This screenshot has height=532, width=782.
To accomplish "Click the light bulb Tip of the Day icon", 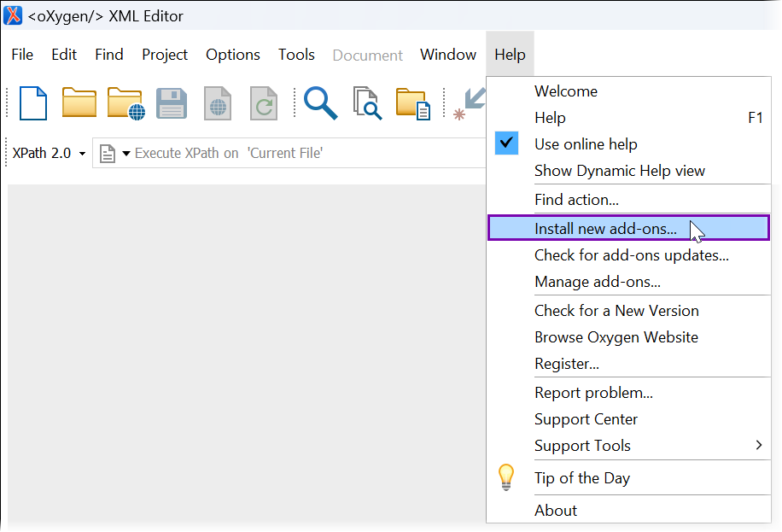I will click(x=506, y=477).
